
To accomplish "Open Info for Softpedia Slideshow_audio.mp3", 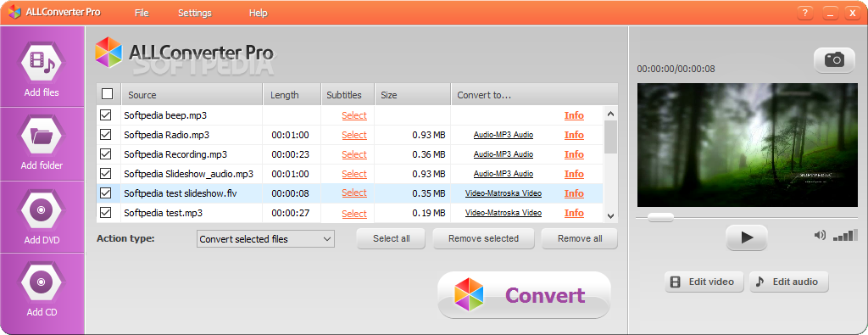I will coord(574,173).
